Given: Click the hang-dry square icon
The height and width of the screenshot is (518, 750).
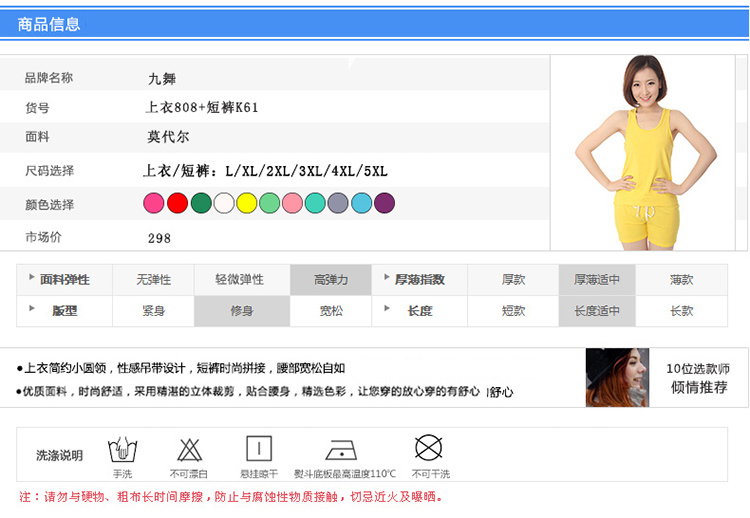Looking at the screenshot, I should 258,449.
